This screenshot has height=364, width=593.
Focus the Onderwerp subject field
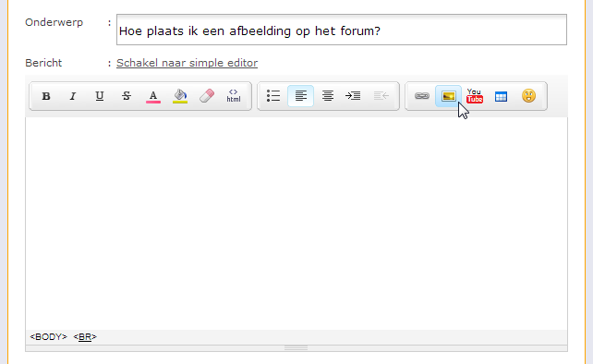342,30
